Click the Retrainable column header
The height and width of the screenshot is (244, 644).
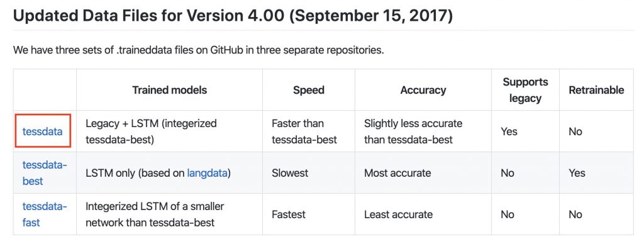point(596,90)
